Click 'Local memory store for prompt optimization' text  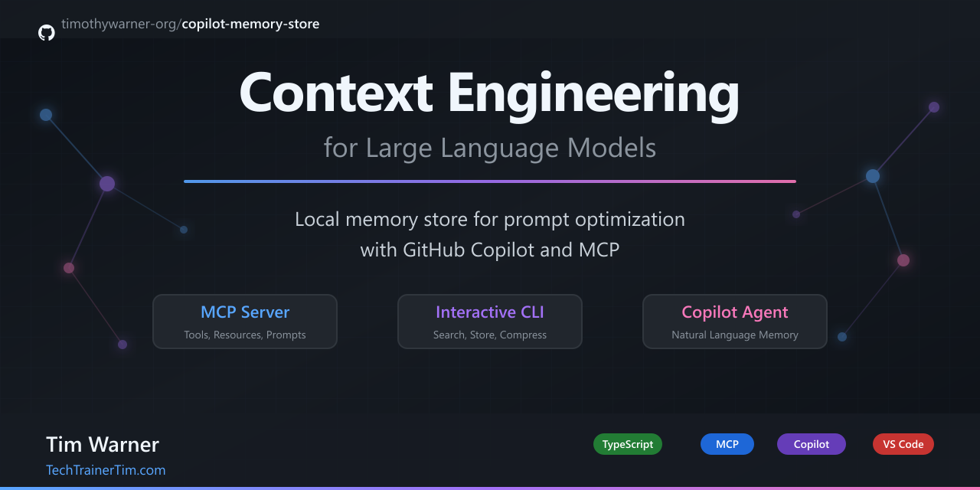point(490,219)
